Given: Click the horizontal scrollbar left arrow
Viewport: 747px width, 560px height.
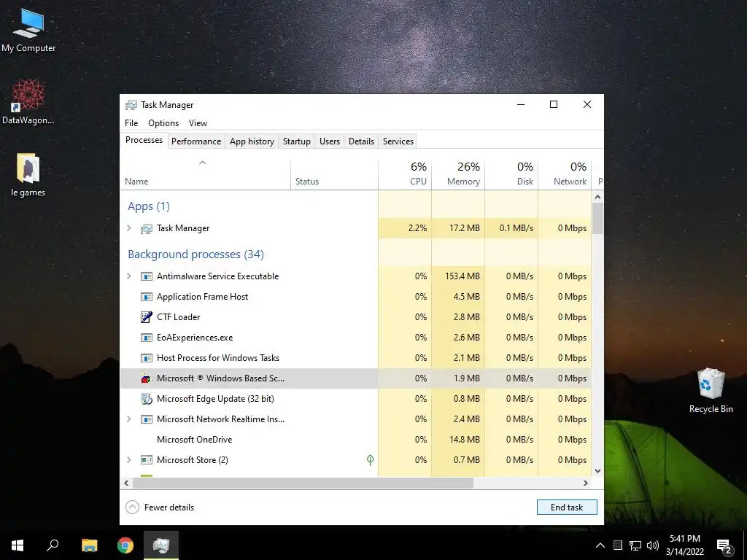Looking at the screenshot, I should click(126, 483).
